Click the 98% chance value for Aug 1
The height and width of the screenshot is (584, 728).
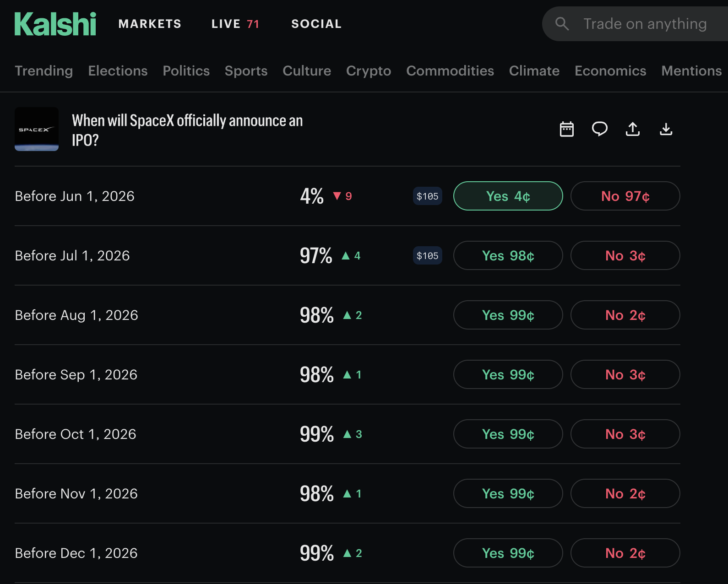pos(317,315)
